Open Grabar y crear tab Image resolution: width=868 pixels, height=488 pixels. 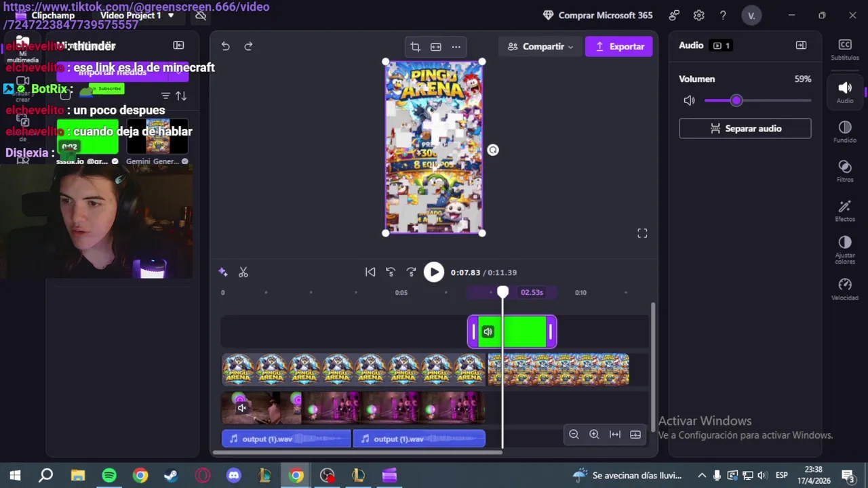point(23,89)
